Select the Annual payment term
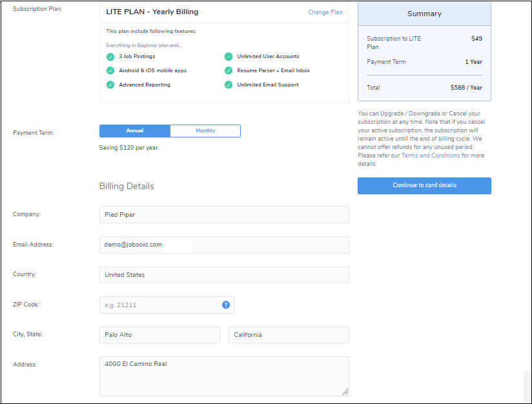Viewport: 532px width, 404px height. [x=135, y=131]
